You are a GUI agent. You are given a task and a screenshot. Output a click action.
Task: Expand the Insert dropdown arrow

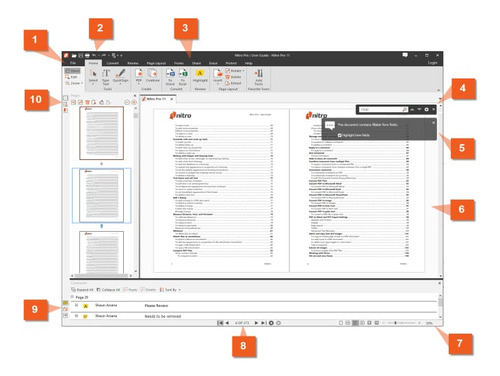pos(218,84)
